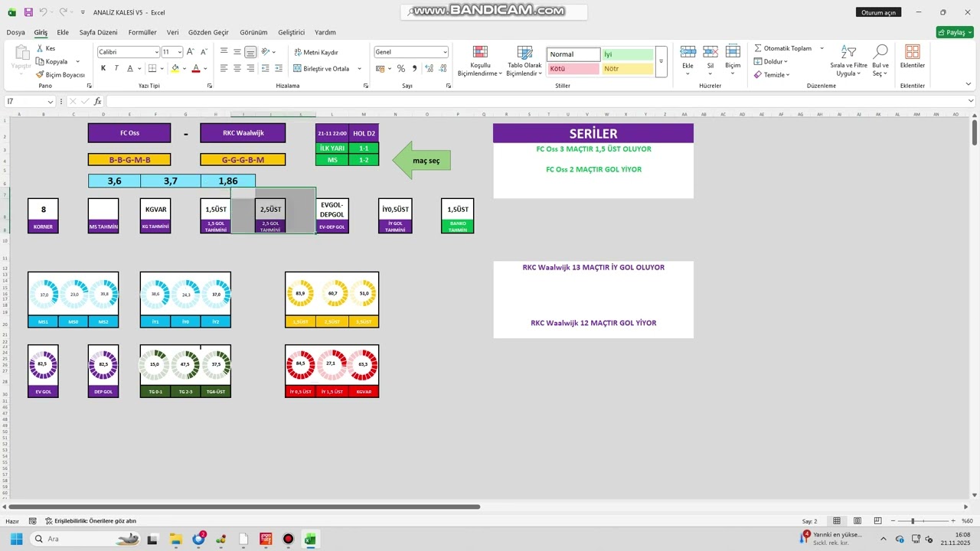Viewport: 980px width, 551px height.
Task: Switch to page layout view icon
Action: (857, 521)
